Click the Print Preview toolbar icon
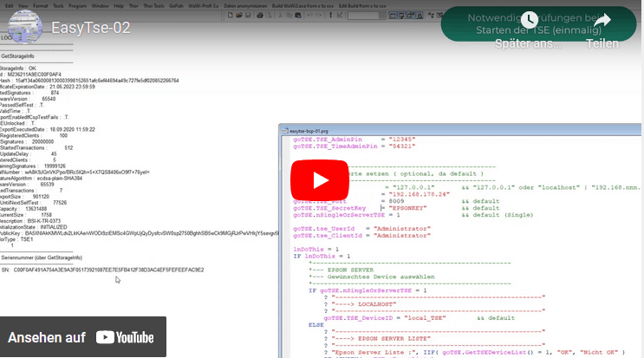This screenshot has width=644, height=358. (x=269, y=16)
